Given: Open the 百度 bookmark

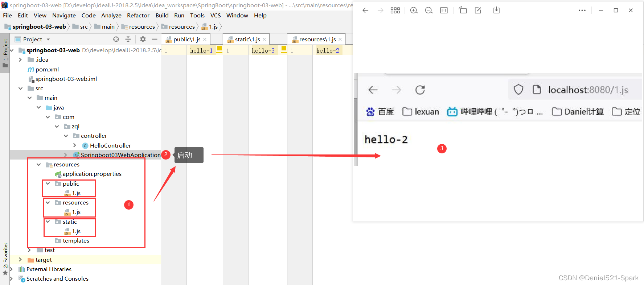Looking at the screenshot, I should click(380, 112).
